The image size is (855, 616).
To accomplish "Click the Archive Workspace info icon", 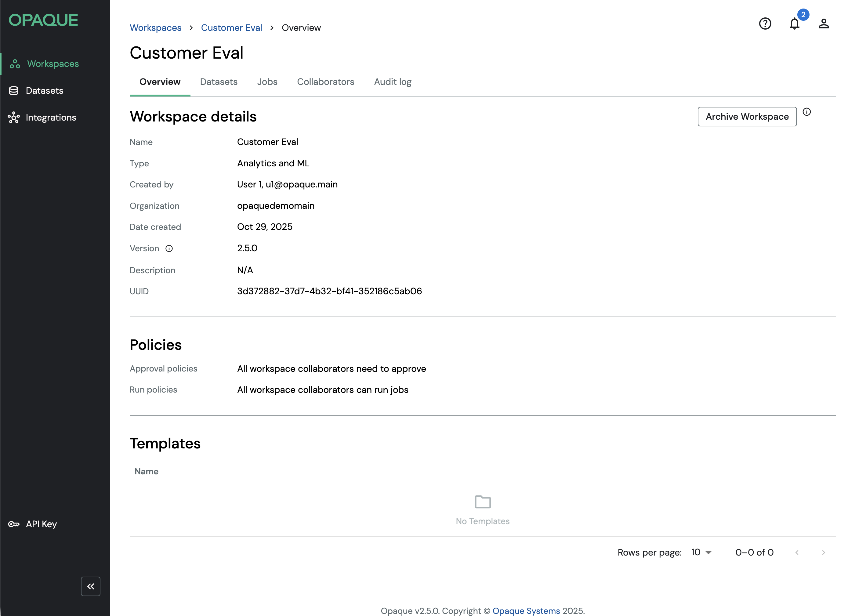I will [x=807, y=112].
